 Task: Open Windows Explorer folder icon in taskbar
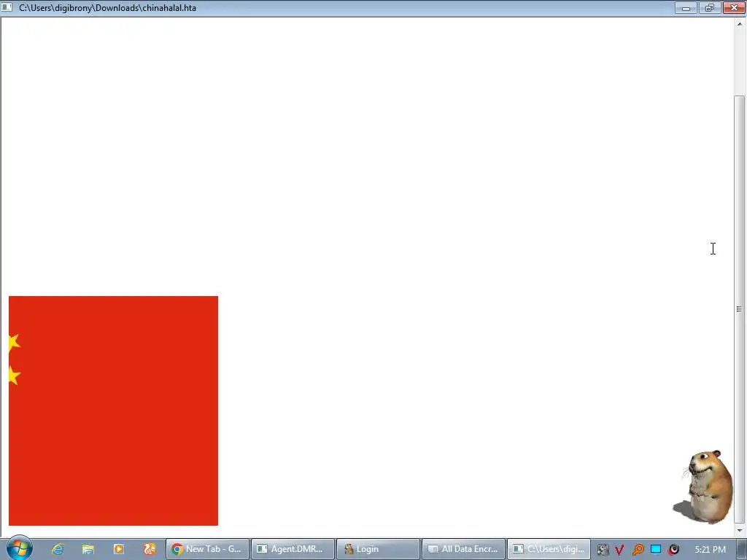[88, 549]
